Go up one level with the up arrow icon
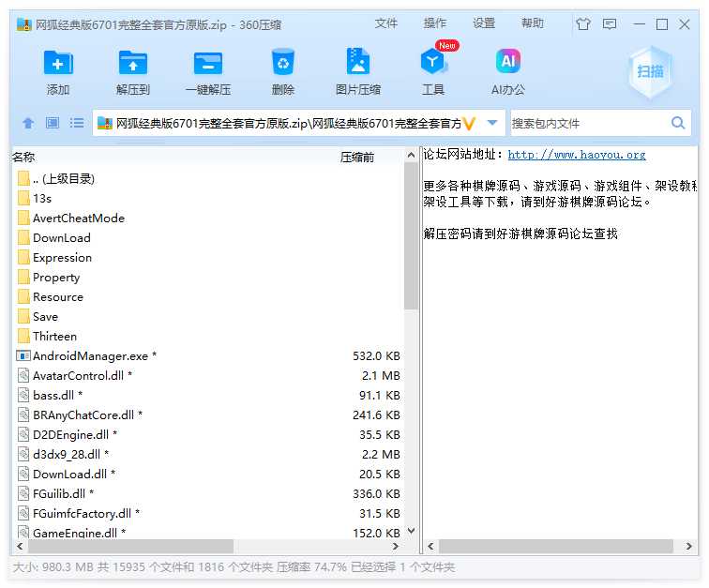The width and height of the screenshot is (709, 588). tap(28, 123)
